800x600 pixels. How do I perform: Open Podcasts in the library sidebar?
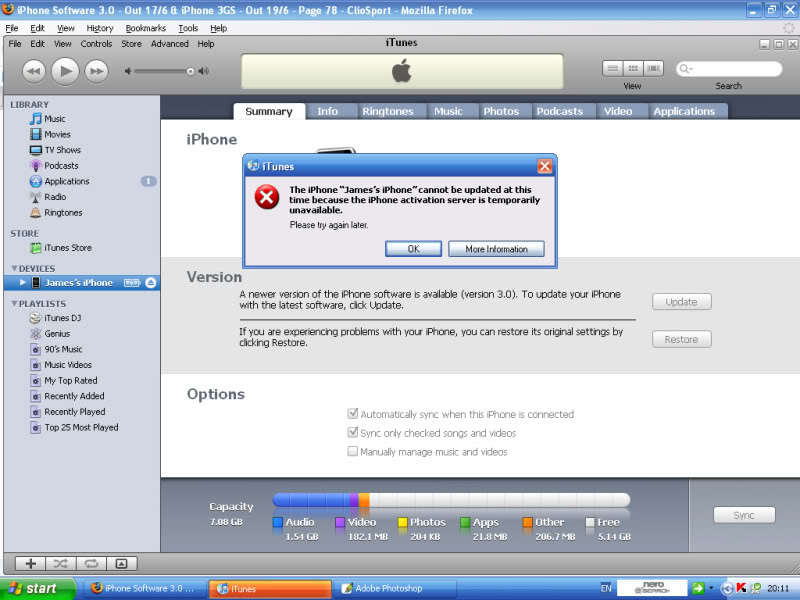coord(61,166)
